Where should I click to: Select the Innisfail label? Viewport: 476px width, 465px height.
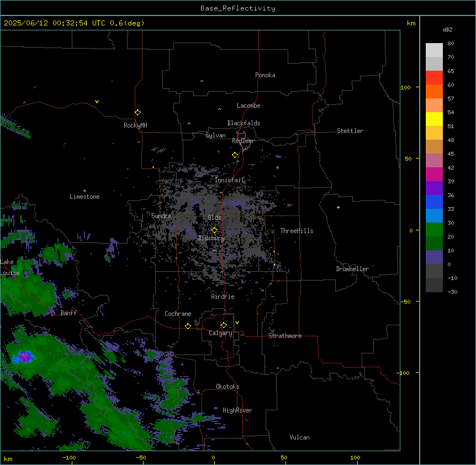[229, 180]
